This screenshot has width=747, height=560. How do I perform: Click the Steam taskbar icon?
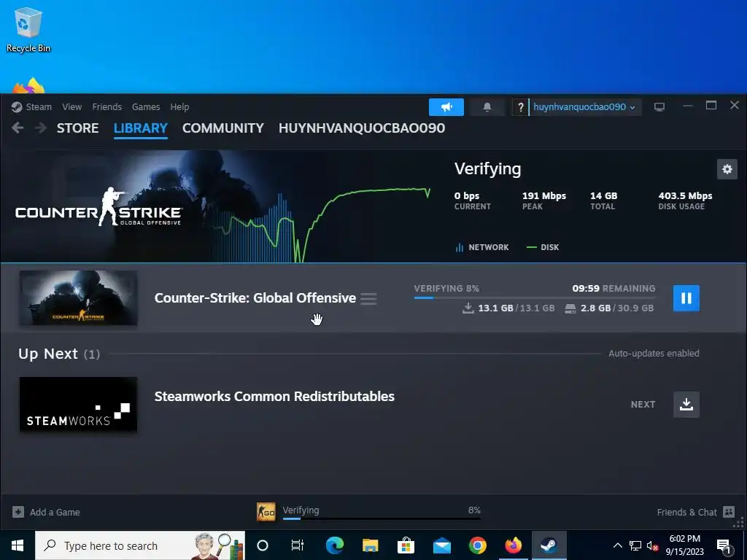click(x=549, y=545)
